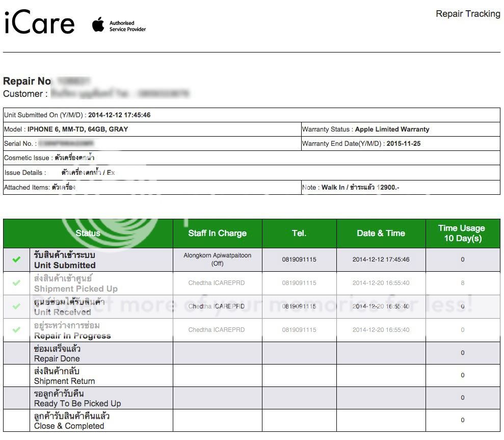Click the phone number in Unit Submitted row
This screenshot has height=440, width=504.
click(x=299, y=260)
